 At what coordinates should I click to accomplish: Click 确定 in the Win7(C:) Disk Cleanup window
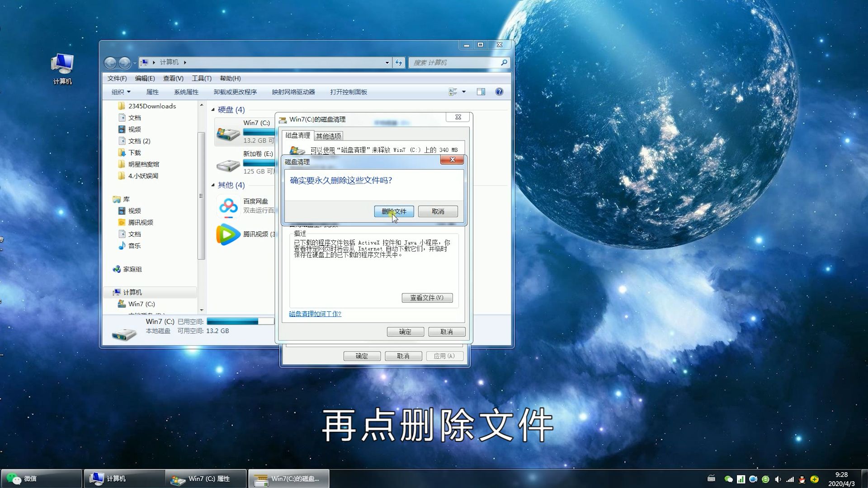point(405,332)
